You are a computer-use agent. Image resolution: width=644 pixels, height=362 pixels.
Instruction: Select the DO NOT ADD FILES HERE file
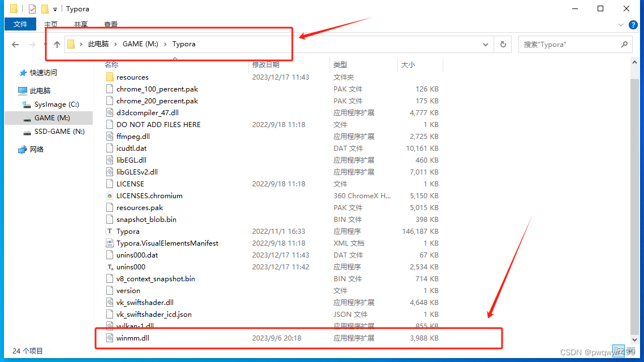tap(158, 125)
